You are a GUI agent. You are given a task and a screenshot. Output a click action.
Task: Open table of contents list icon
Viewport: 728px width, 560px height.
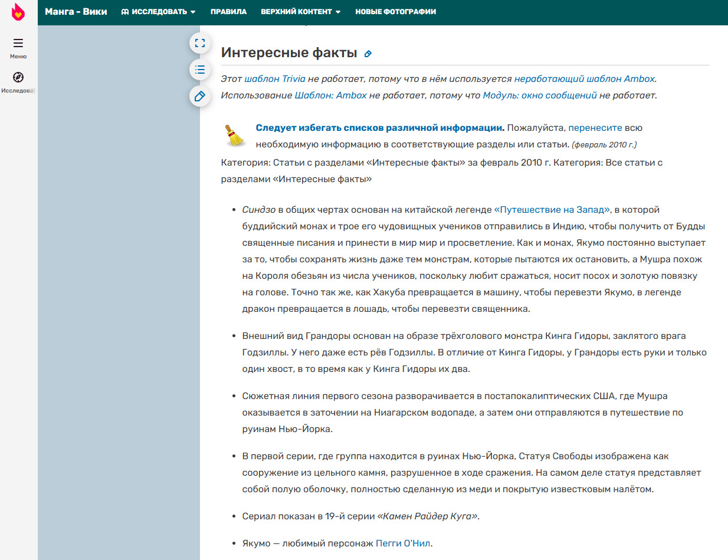[200, 70]
